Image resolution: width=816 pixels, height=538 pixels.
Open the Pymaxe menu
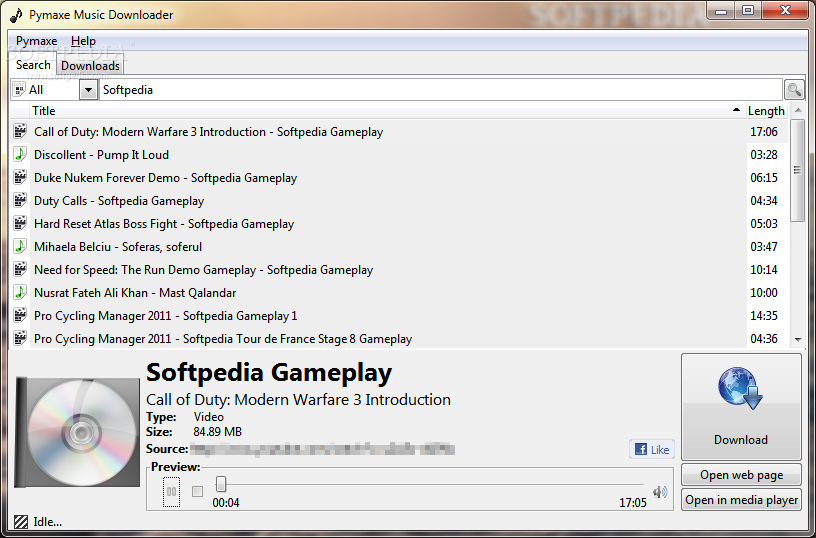pos(36,41)
